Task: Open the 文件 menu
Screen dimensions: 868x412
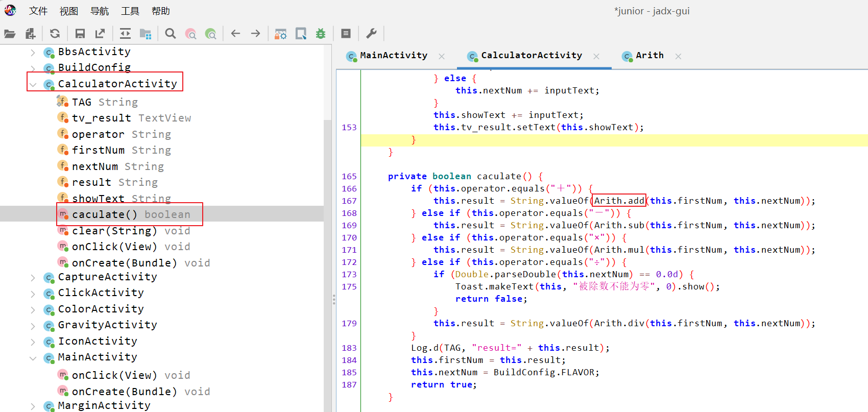Action: (x=38, y=11)
